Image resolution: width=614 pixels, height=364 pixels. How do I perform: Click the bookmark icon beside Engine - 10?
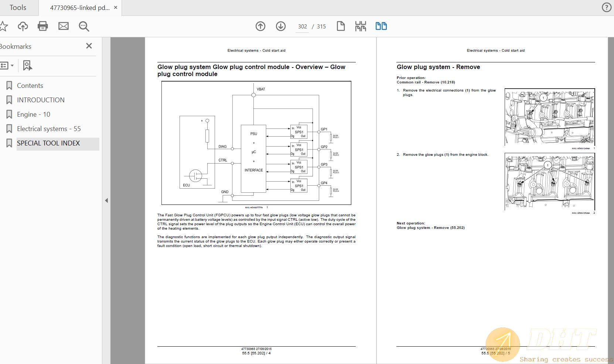[x=9, y=114]
